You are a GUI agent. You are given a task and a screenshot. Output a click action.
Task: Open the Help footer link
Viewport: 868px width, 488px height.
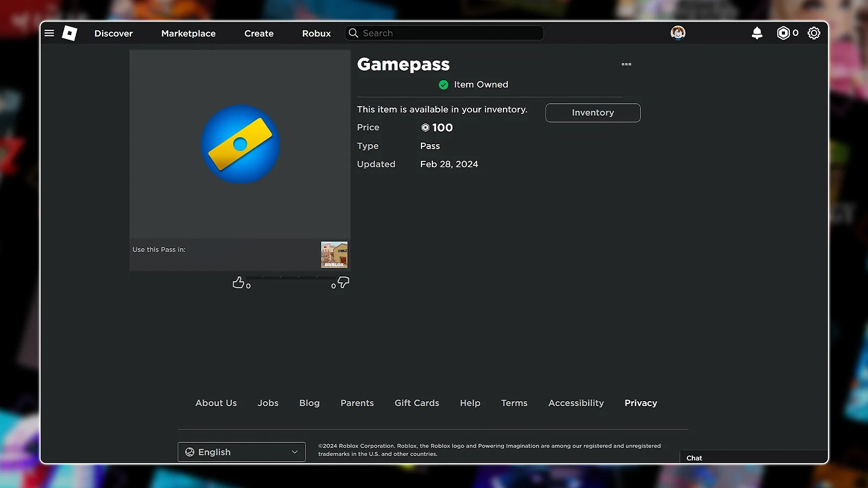tap(470, 403)
